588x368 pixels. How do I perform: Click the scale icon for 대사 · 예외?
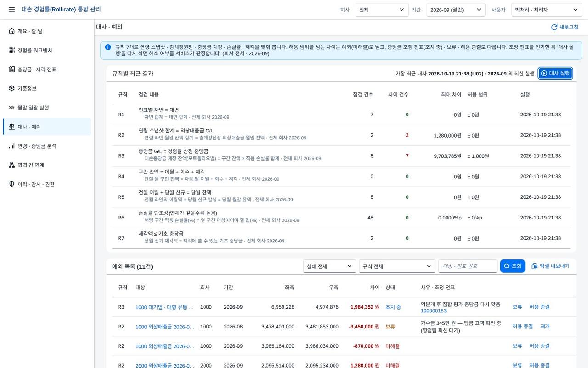point(12,127)
